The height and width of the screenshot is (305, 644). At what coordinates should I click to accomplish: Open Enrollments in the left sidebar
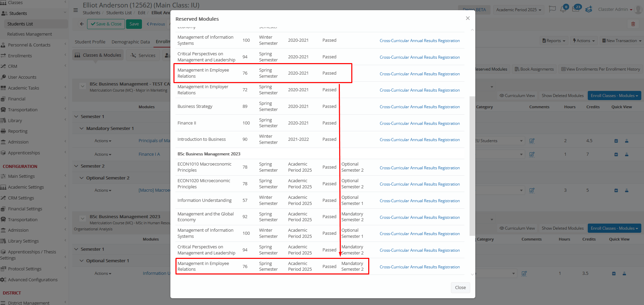20,56
